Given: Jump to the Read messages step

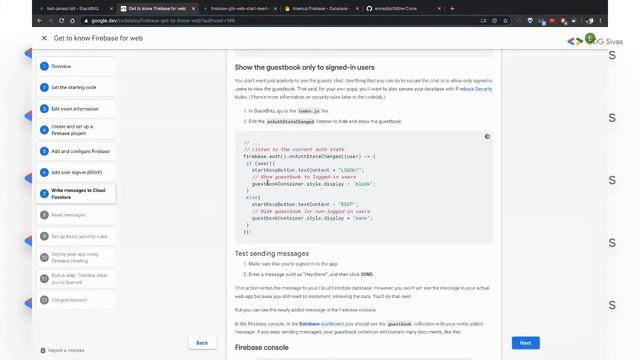Looking at the screenshot, I should 76,215.
